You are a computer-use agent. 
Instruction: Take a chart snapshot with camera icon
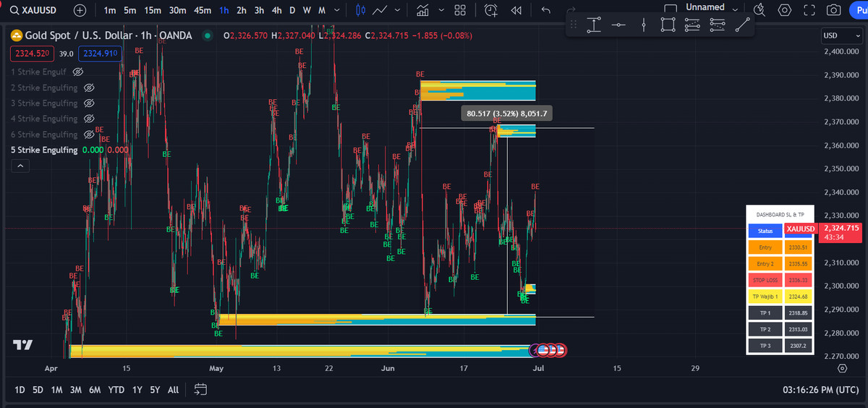point(834,11)
